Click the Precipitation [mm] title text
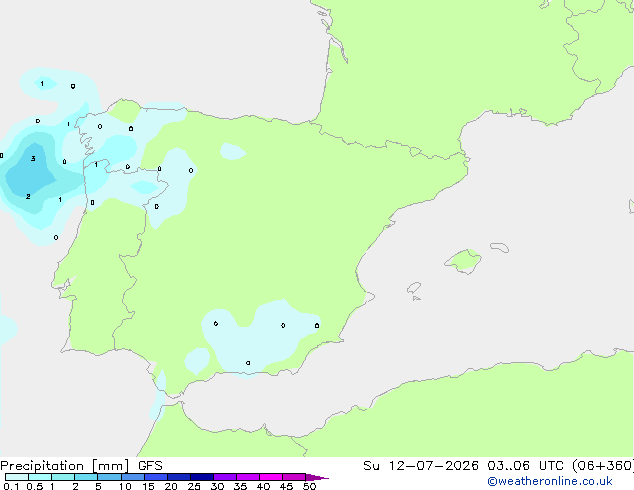The image size is (634, 490). [x=64, y=466]
